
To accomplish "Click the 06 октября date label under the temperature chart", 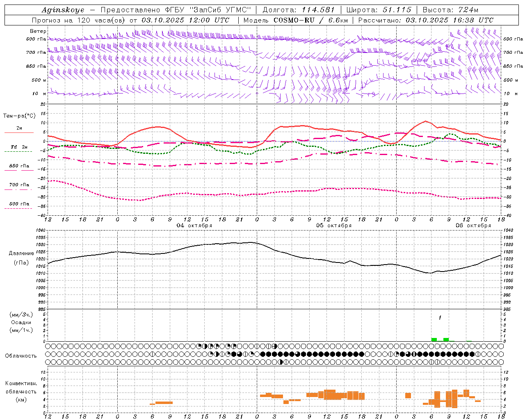I will [x=473, y=225].
